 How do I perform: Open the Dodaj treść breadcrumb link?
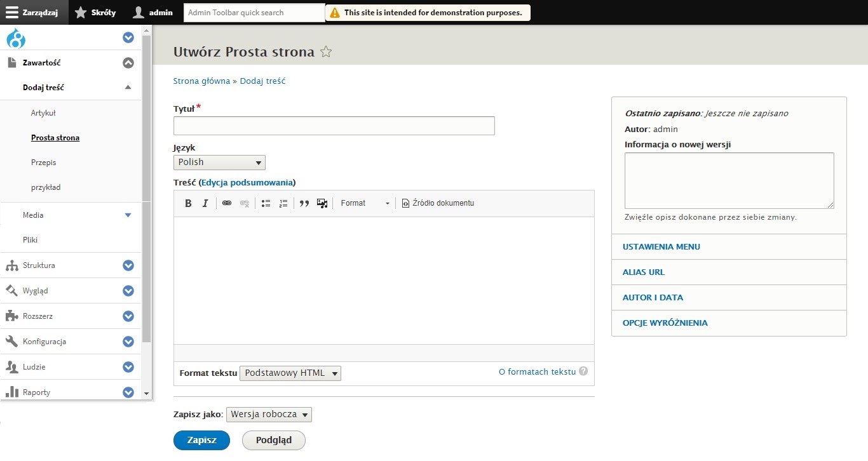tap(262, 81)
